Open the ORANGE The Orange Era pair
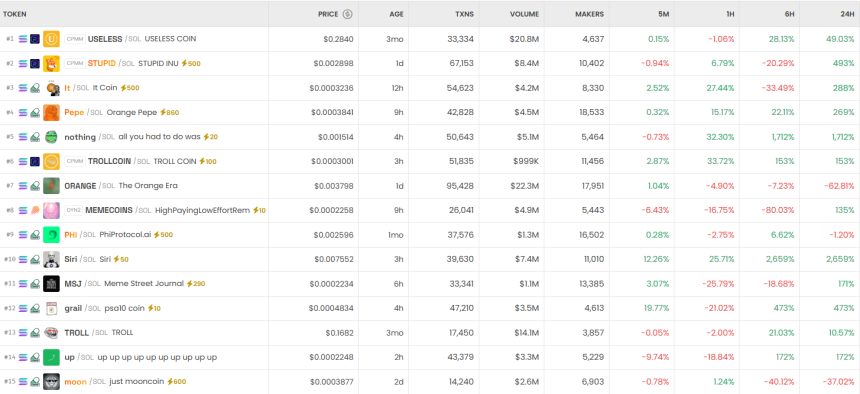This screenshot has height=394, width=860. coord(121,186)
